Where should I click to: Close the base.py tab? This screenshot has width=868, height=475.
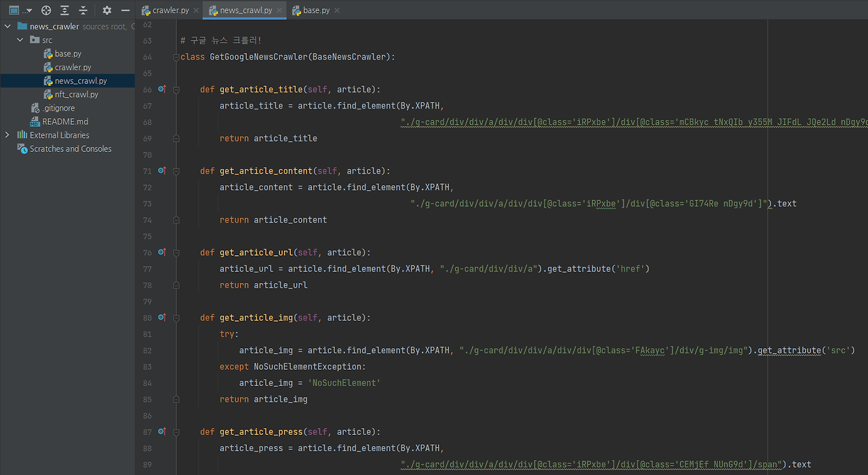337,10
